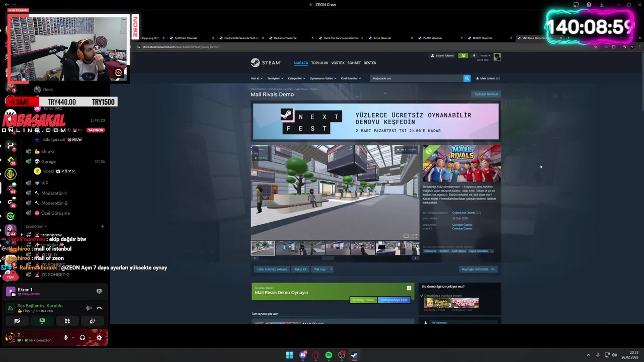
Task: Open the VORTEX profile menu
Action: (338, 63)
